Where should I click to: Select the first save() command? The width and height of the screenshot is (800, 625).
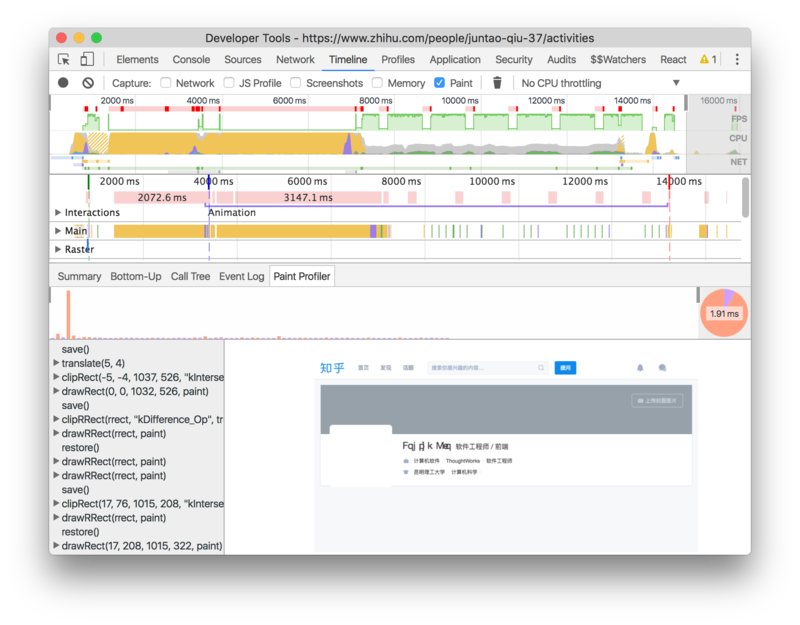pyautogui.click(x=76, y=349)
